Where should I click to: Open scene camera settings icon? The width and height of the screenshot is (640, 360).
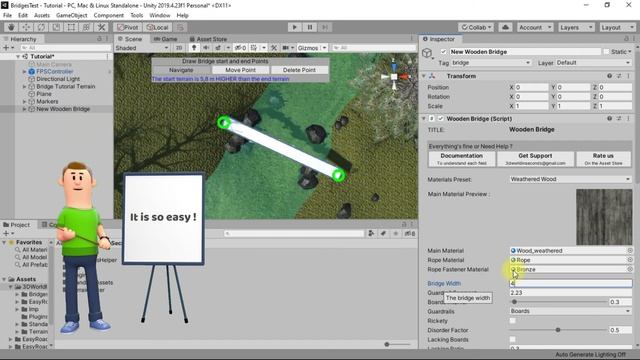(286, 48)
